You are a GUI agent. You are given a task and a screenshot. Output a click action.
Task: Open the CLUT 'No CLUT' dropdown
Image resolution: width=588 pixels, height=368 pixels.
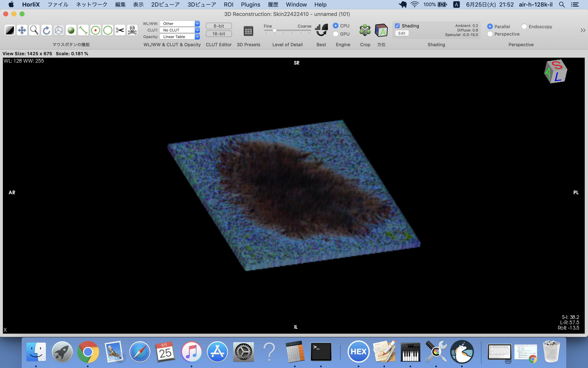click(179, 30)
